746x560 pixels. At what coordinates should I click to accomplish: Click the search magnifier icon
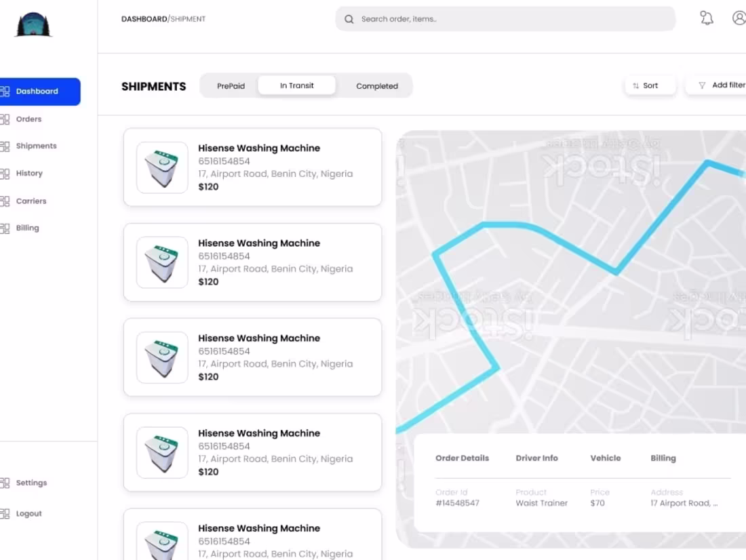tap(349, 19)
